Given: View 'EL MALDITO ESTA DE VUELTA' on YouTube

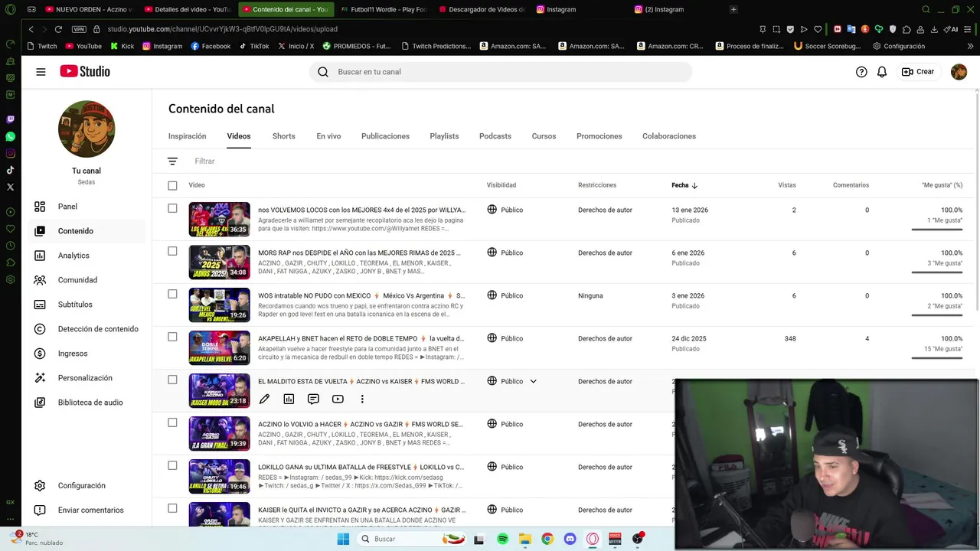Looking at the screenshot, I should [338, 399].
